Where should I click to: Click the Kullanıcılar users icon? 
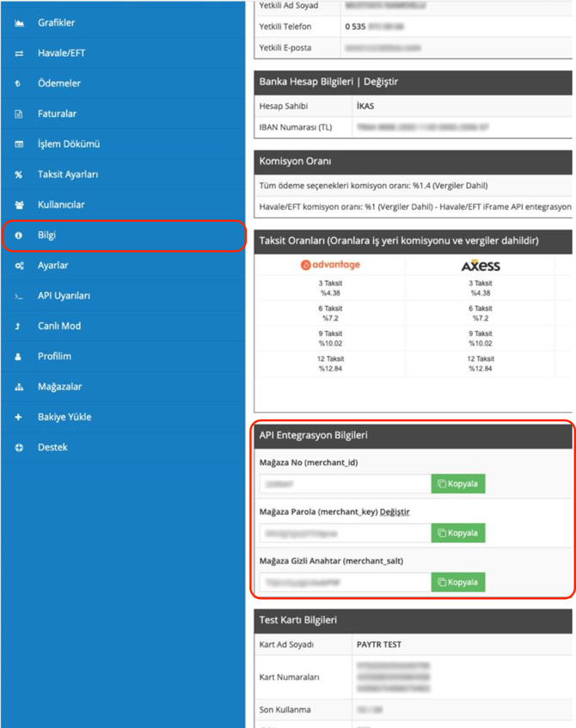[x=19, y=205]
